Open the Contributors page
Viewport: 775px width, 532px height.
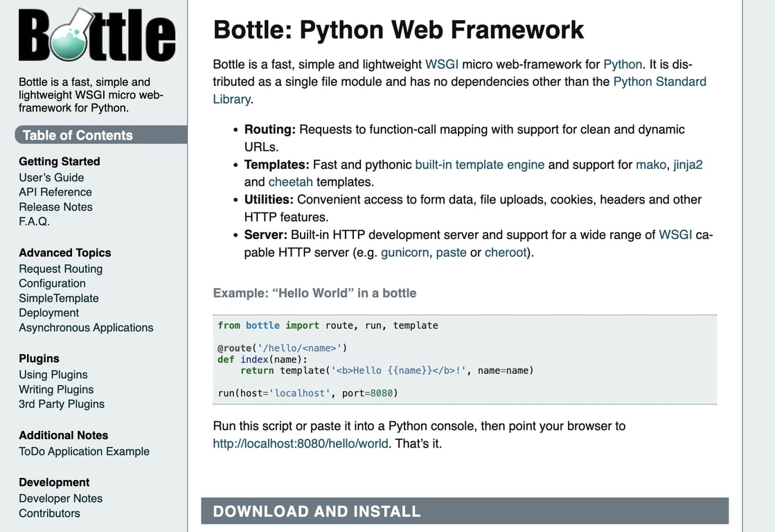tap(49, 513)
